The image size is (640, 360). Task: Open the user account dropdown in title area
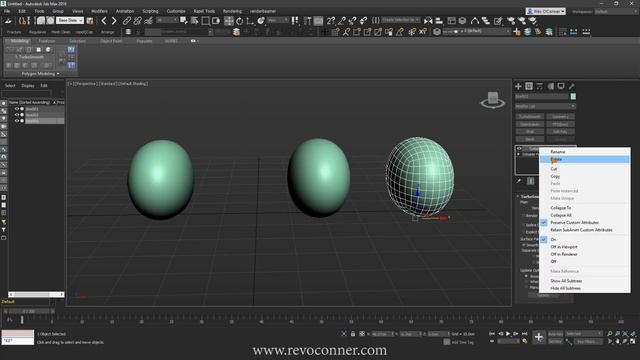click(x=546, y=11)
